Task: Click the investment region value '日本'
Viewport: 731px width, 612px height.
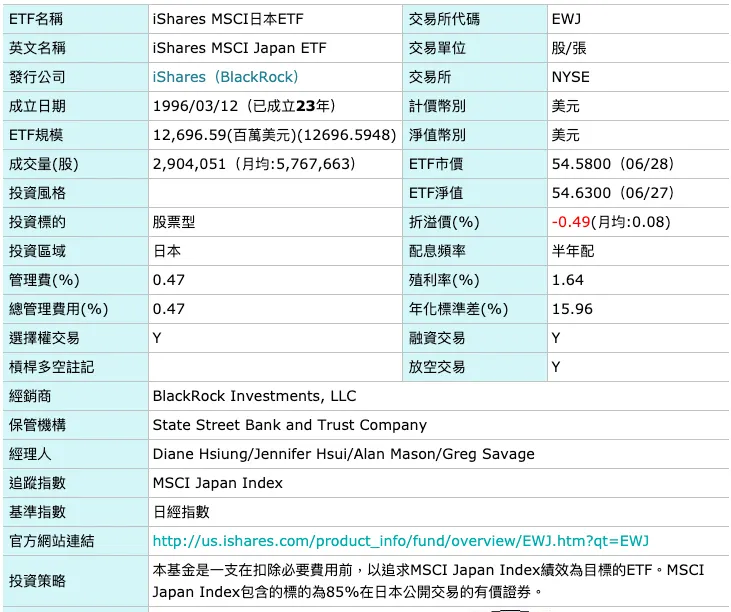Action: 167,251
